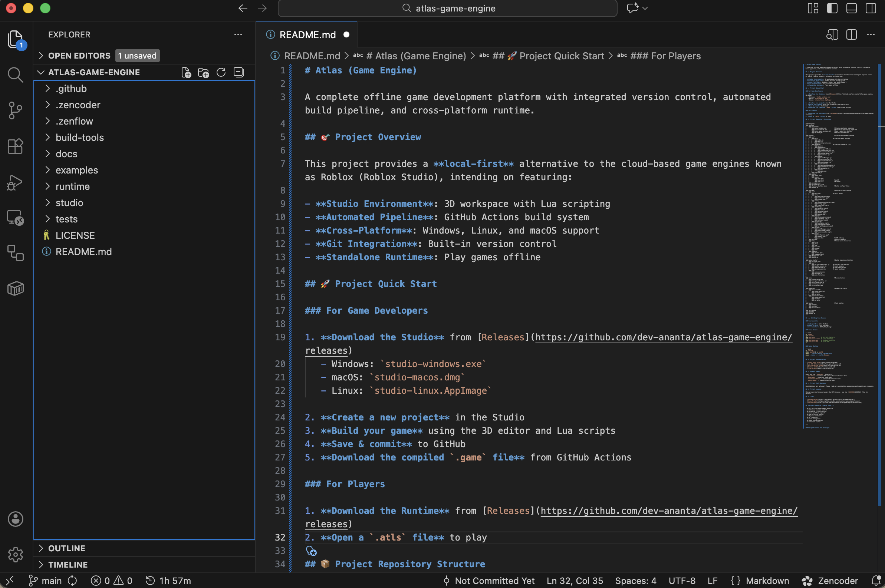Toggle the primary side bar visibility

[832, 8]
